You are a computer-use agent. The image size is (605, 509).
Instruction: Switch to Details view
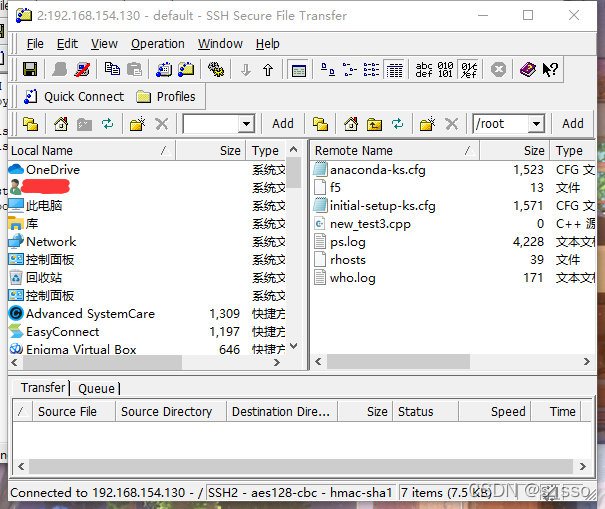click(394, 70)
